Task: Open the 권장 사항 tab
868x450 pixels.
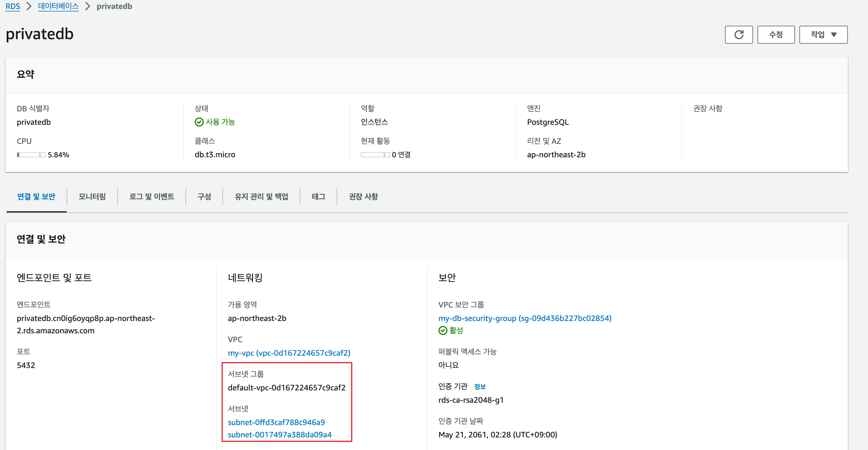Action: coord(363,196)
